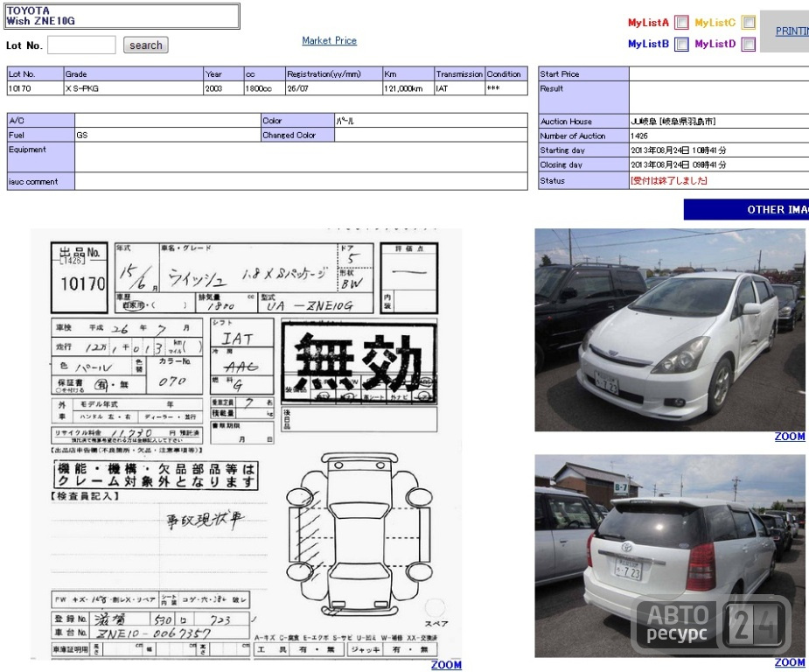Open ZOOM link under auction sheet
809x672 pixels.
coord(446,665)
